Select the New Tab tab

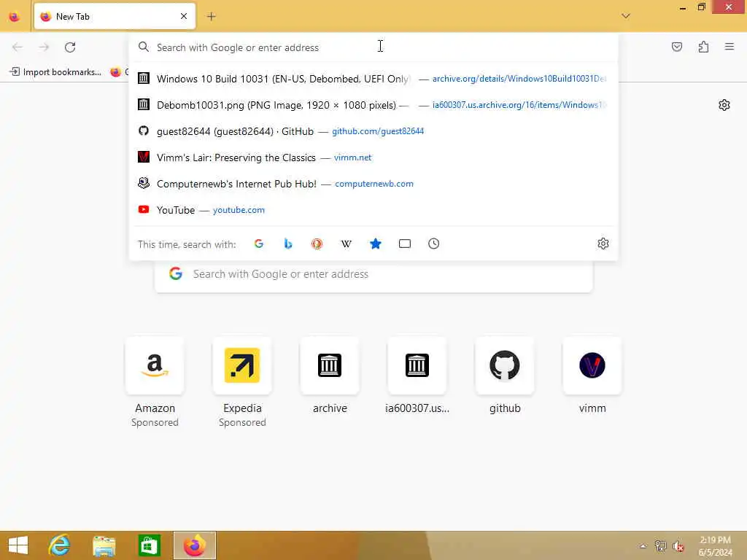115,16
